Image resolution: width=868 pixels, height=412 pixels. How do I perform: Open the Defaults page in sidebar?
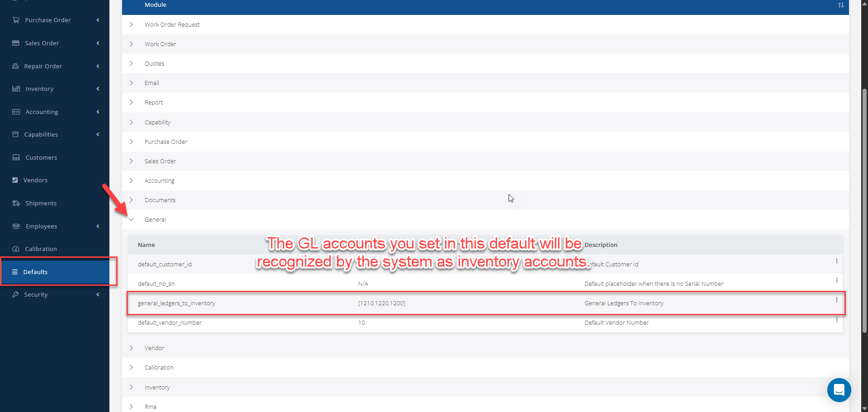coord(35,272)
